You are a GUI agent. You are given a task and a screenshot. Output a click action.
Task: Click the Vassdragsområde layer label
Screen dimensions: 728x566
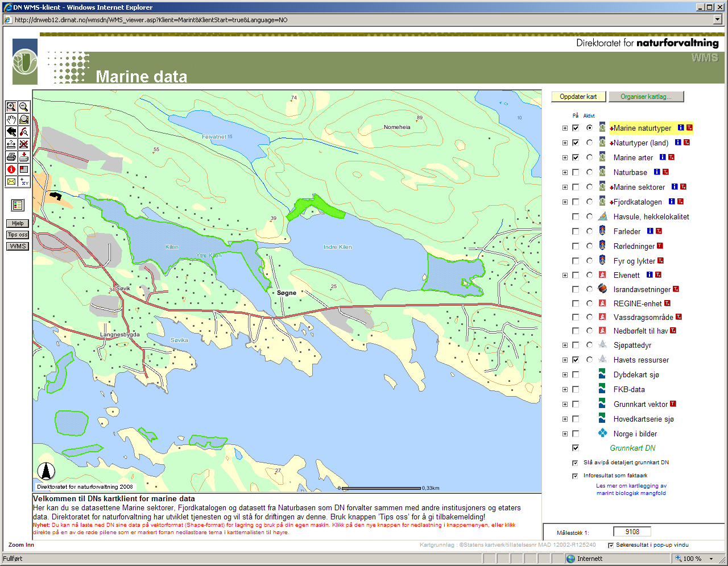coord(643,317)
